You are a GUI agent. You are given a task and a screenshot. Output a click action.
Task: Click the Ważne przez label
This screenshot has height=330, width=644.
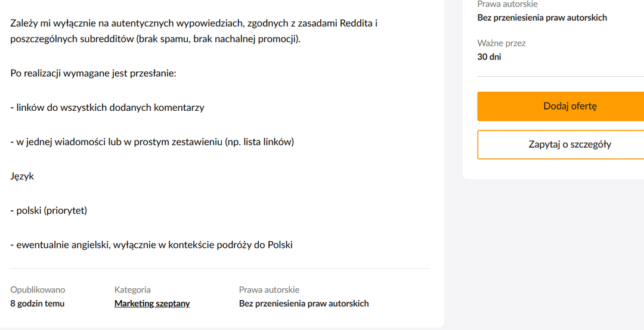coord(501,43)
